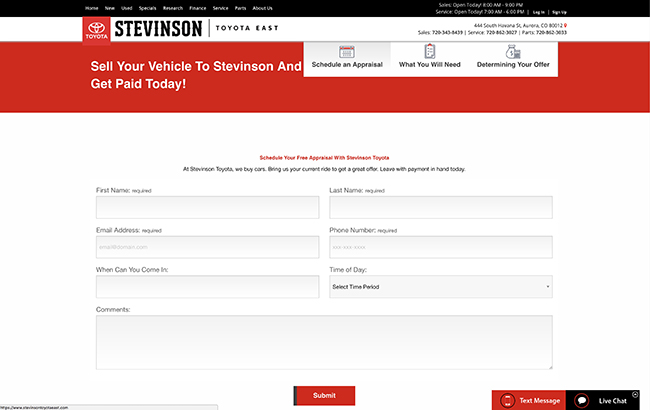Click the Determining Your Offer icon
The image size is (650, 410).
coord(512,51)
